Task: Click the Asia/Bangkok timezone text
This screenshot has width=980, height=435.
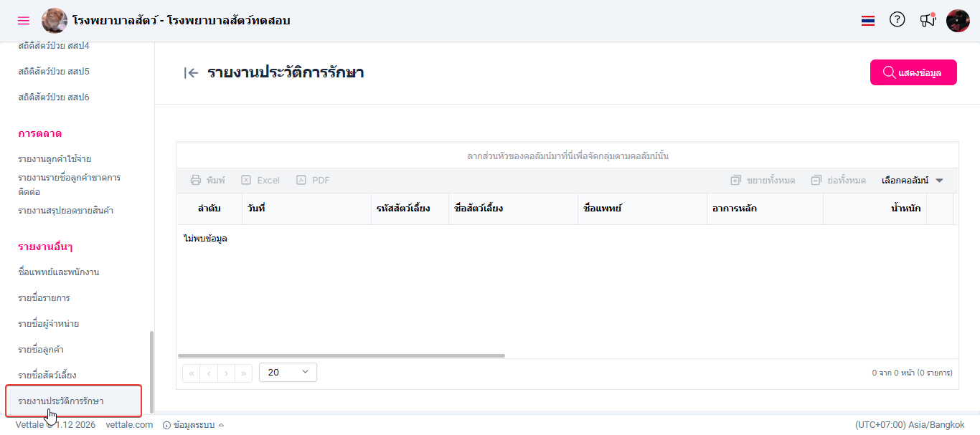Action: (x=910, y=425)
